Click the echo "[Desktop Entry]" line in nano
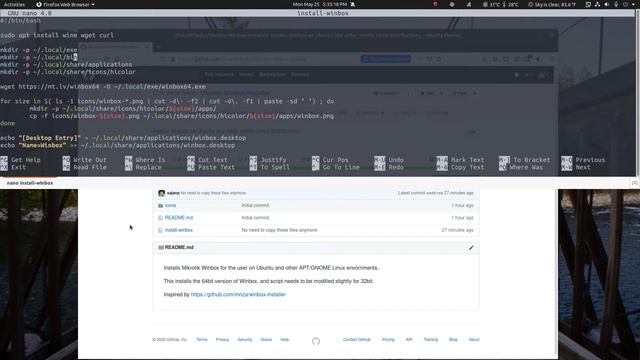Screen dimensions: 640x360 [x=123, y=138]
